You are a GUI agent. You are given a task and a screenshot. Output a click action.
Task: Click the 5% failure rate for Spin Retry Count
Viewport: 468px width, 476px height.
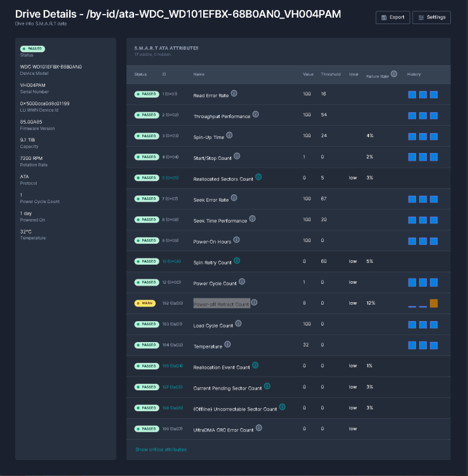pos(370,261)
